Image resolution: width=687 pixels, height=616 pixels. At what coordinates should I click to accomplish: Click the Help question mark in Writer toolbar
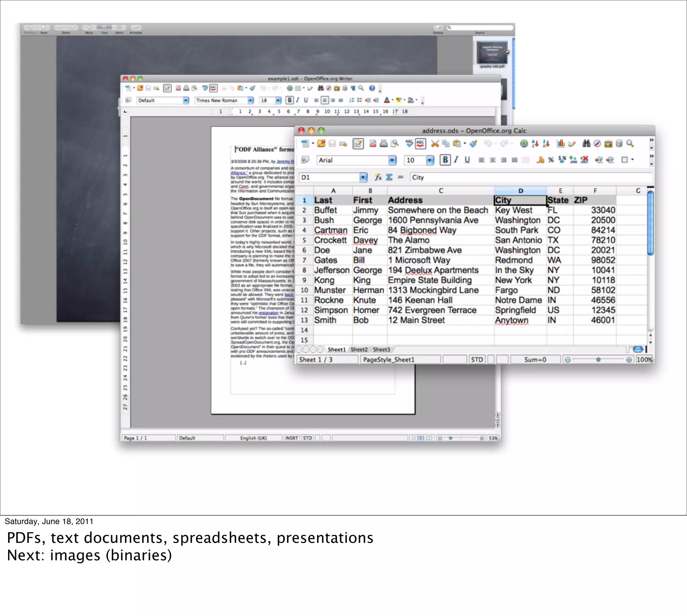[x=372, y=88]
